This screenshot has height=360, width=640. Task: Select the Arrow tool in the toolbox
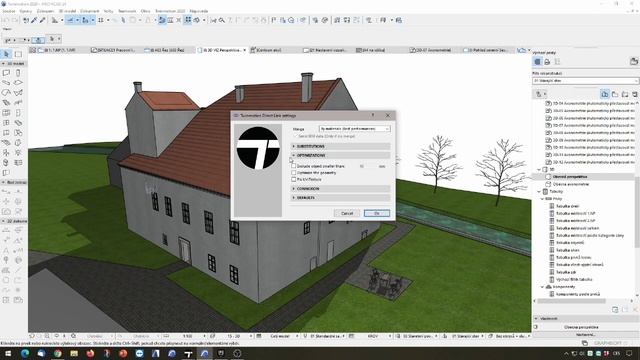pyautogui.click(x=6, y=54)
